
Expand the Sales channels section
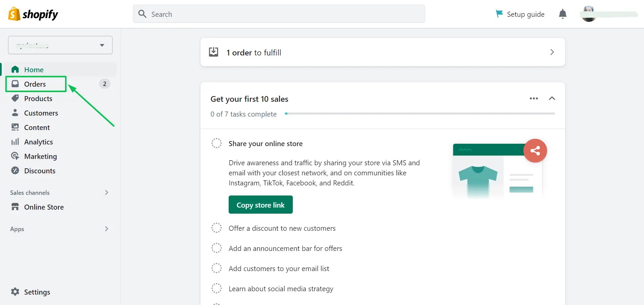[x=106, y=192]
